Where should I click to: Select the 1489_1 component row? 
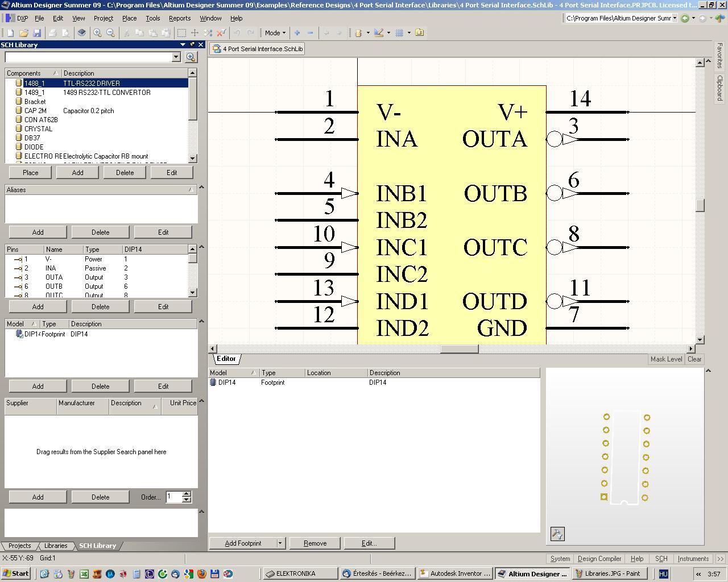click(97, 92)
